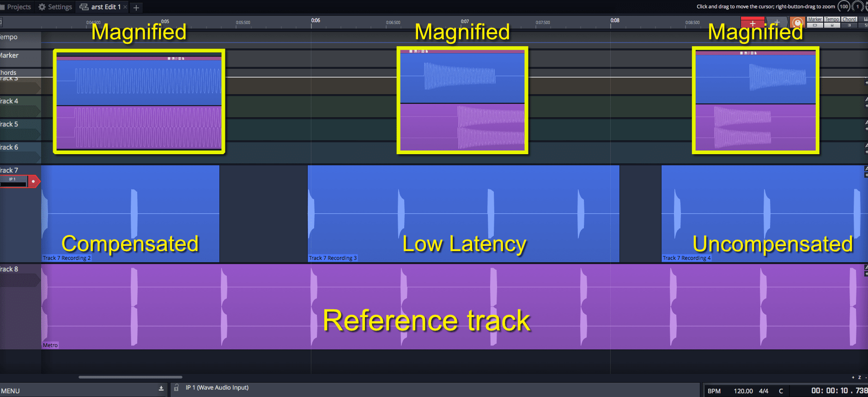Open the IP 1 input selector on Track 7
This screenshot has height=397, width=868.
point(13,180)
